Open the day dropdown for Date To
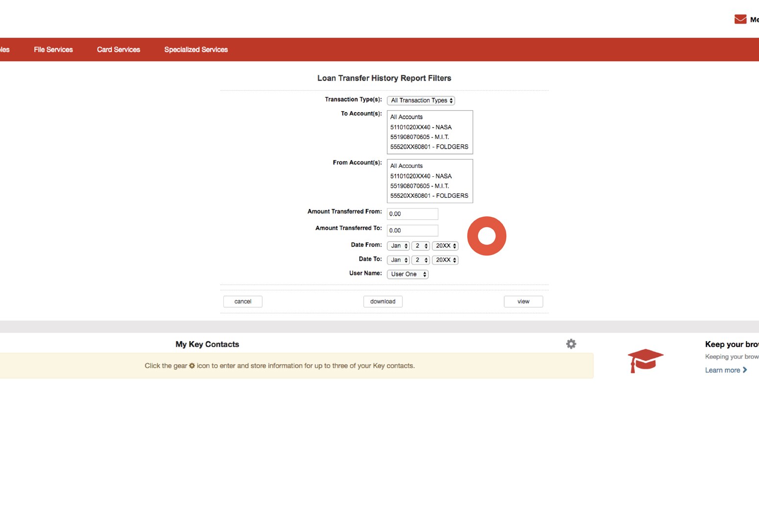The image size is (759, 532). pos(421,260)
